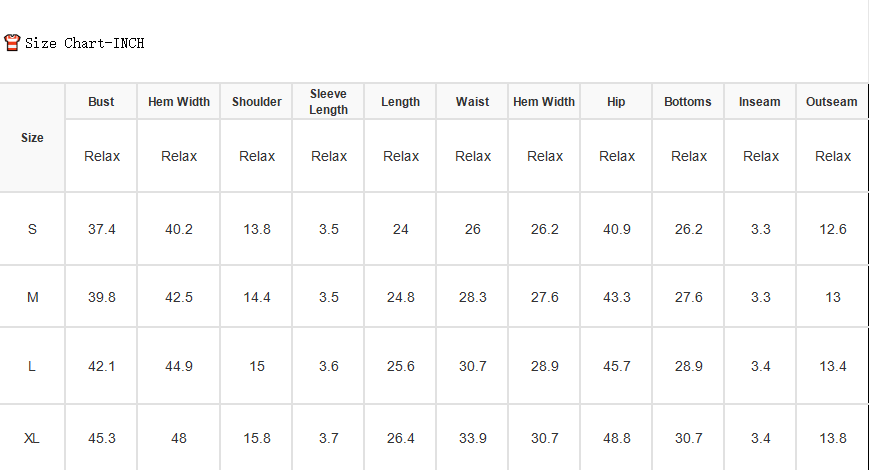Click the Bottoms column header

click(687, 102)
